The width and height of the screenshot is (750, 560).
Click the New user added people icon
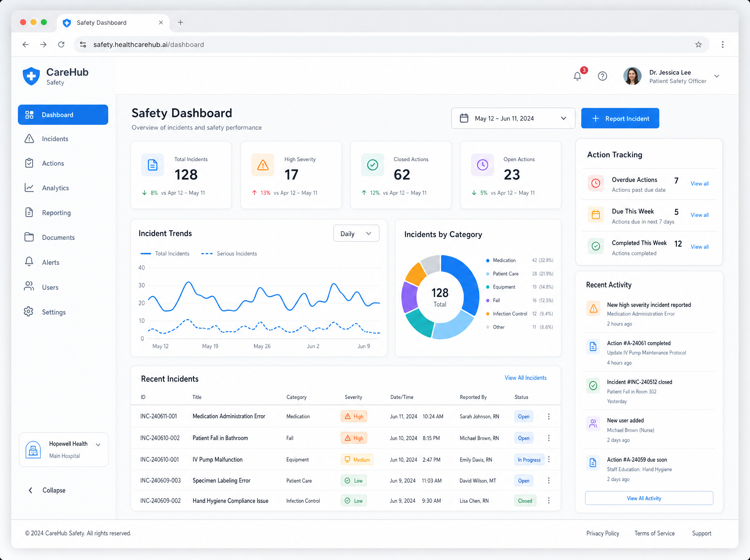coord(593,424)
